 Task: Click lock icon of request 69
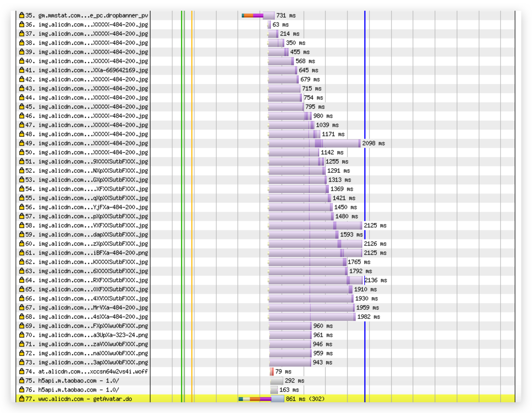tap(22, 326)
